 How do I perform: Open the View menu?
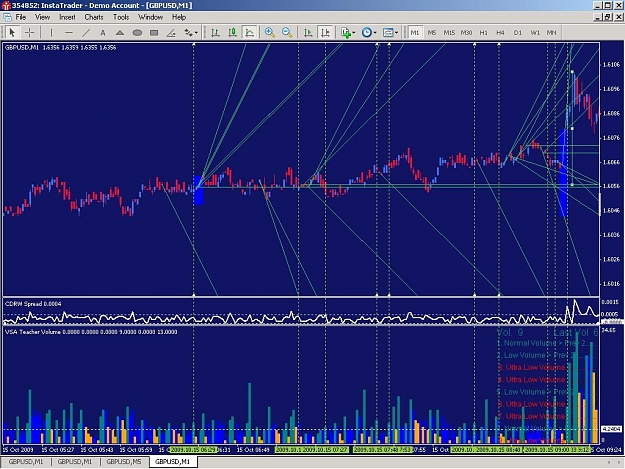coord(42,17)
